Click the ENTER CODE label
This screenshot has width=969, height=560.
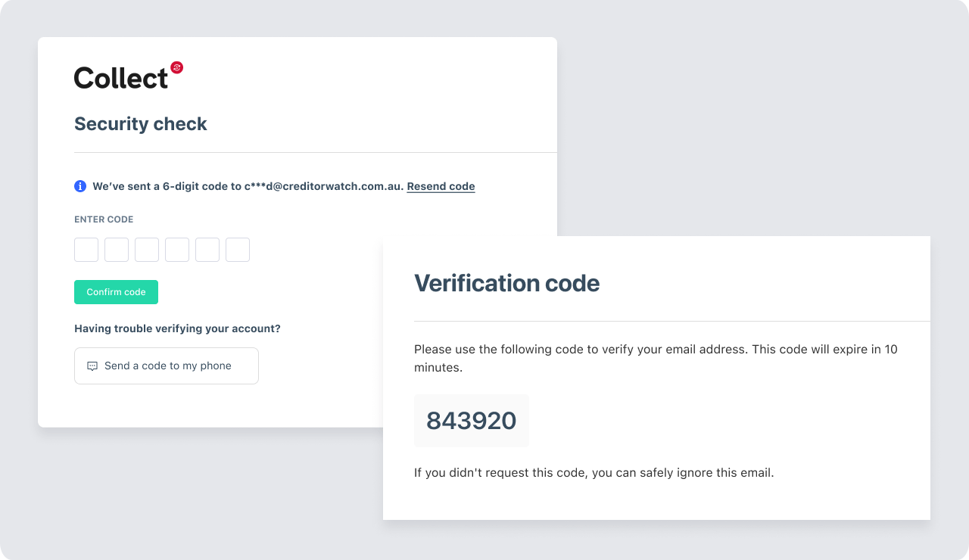pos(104,219)
